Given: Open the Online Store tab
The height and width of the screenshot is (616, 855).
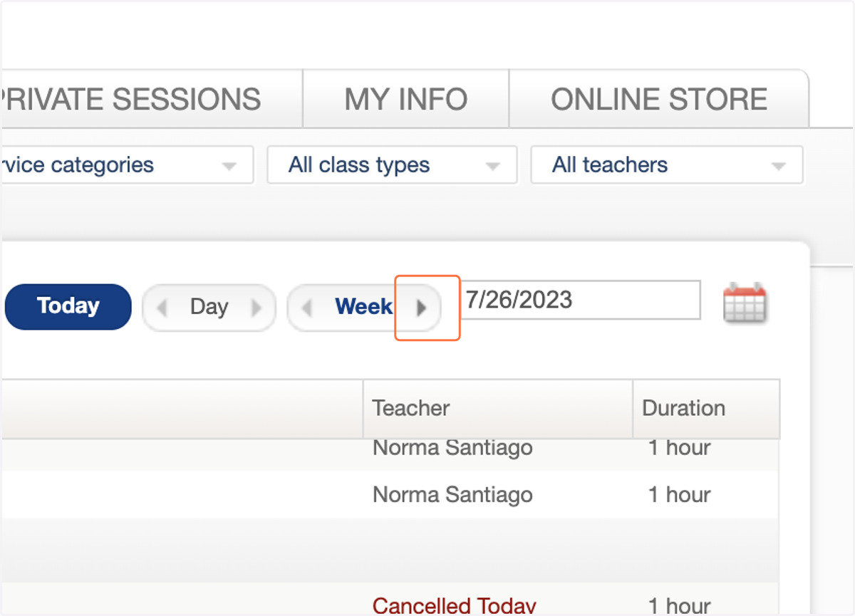Looking at the screenshot, I should 659,99.
